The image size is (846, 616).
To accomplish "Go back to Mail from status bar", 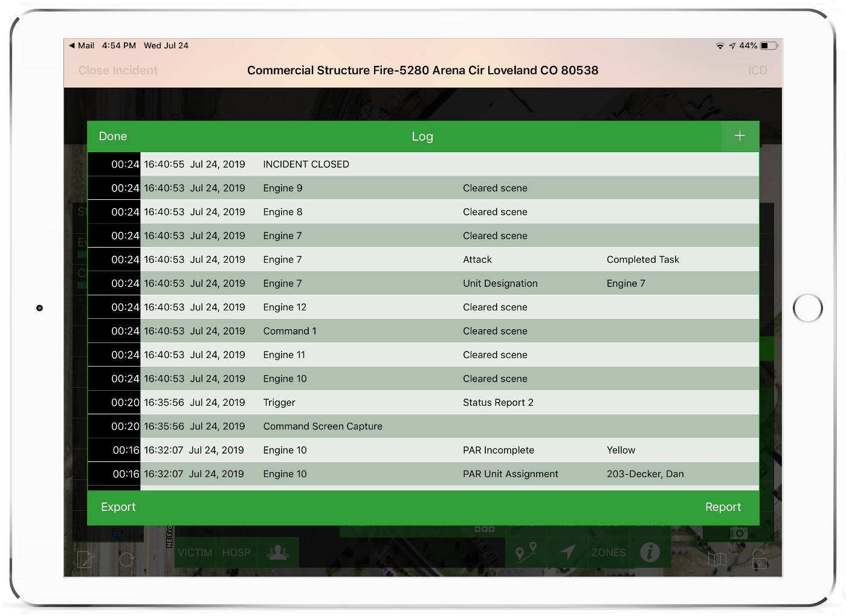I will (x=82, y=46).
